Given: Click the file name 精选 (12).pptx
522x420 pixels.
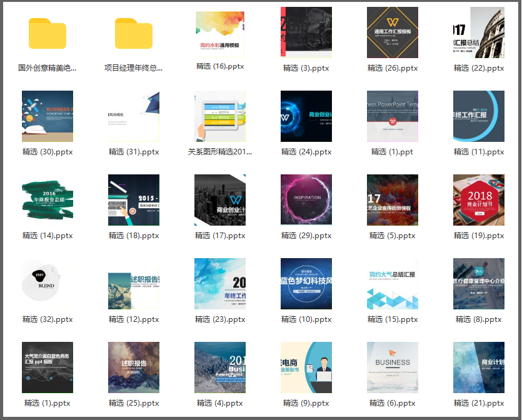Looking at the screenshot, I should coord(134,319).
